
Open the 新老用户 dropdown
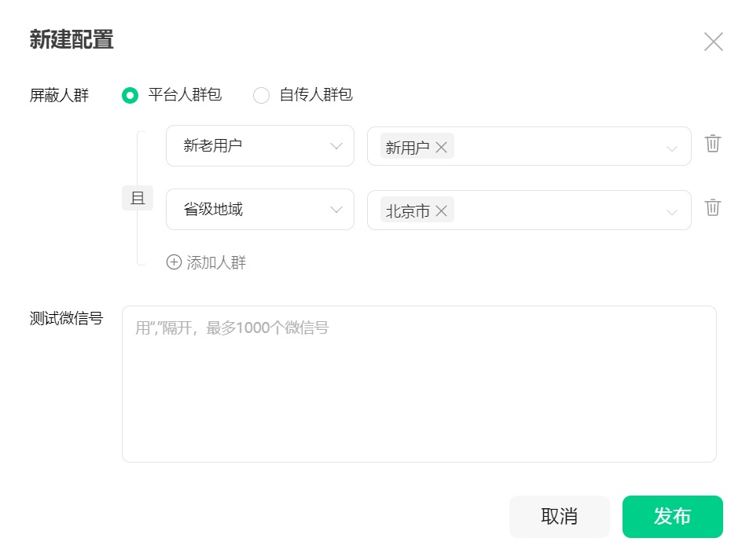click(260, 145)
